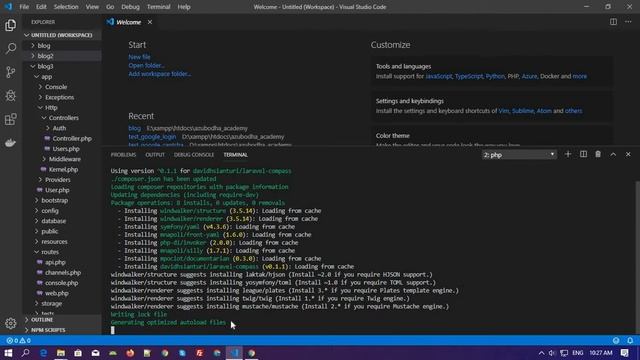
Task: Click the TypeScript language link
Action: coord(469,76)
